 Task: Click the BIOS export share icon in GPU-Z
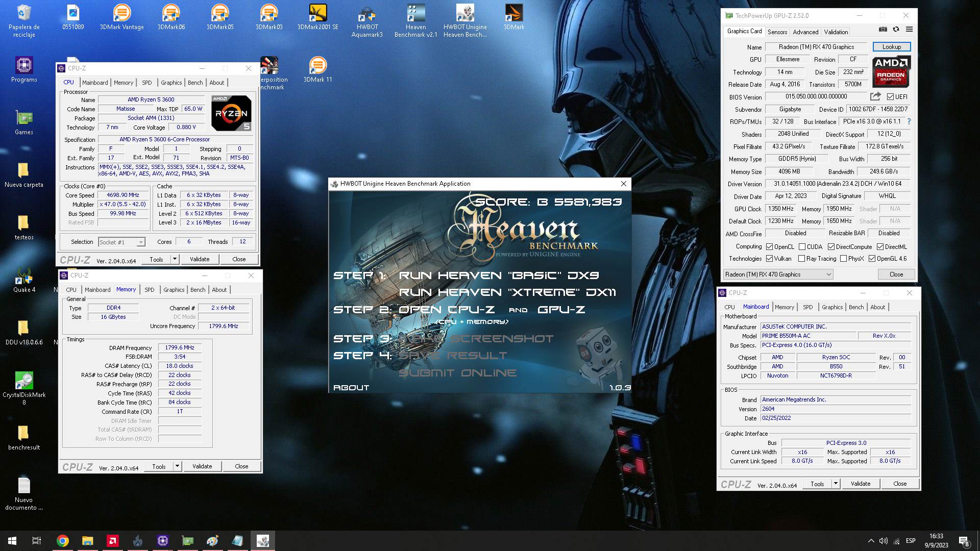[x=875, y=96]
